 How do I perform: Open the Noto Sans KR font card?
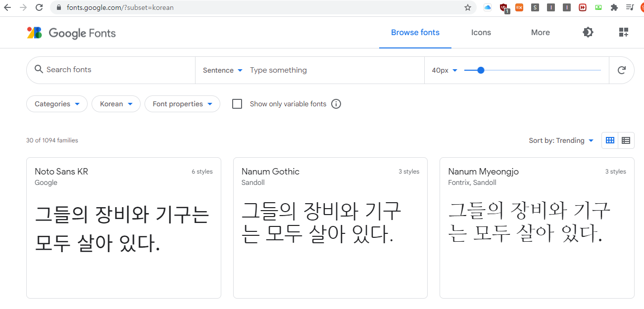point(124,228)
